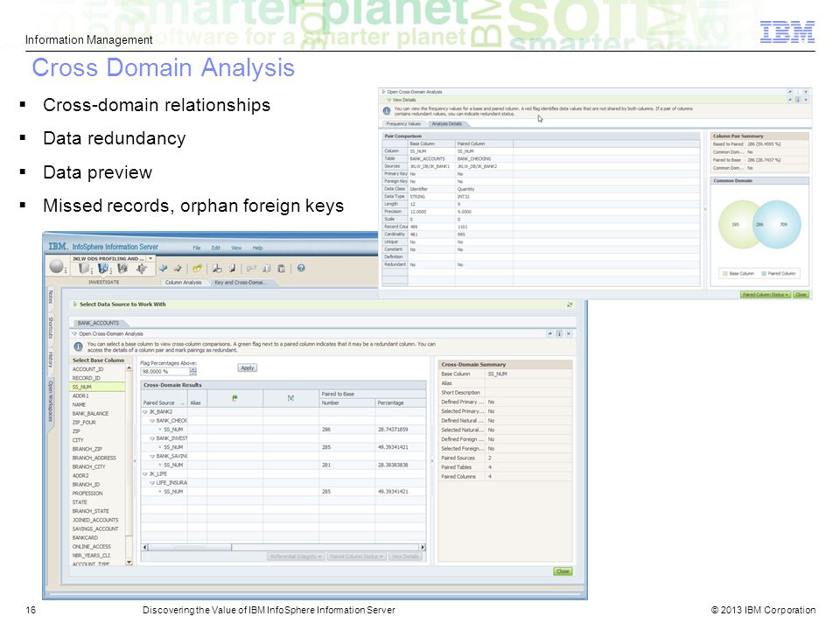Collapse the LIFE_INSURA table node
The height and width of the screenshot is (630, 840).
pos(152,483)
